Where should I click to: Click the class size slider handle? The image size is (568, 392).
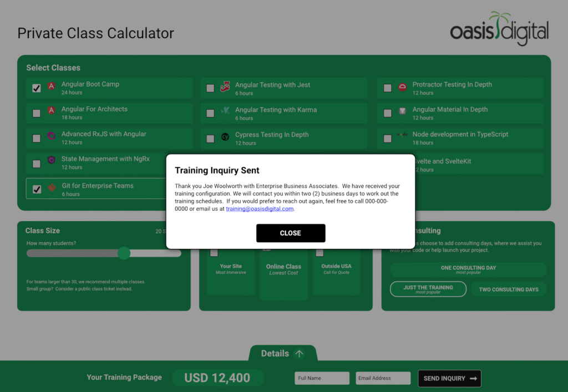[x=124, y=253]
